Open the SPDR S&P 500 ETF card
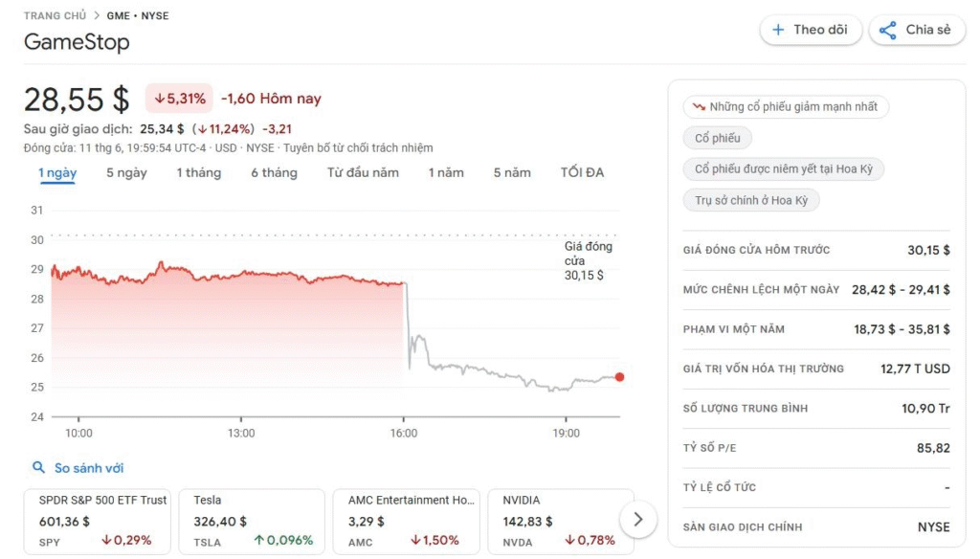The image size is (980, 559). click(97, 522)
